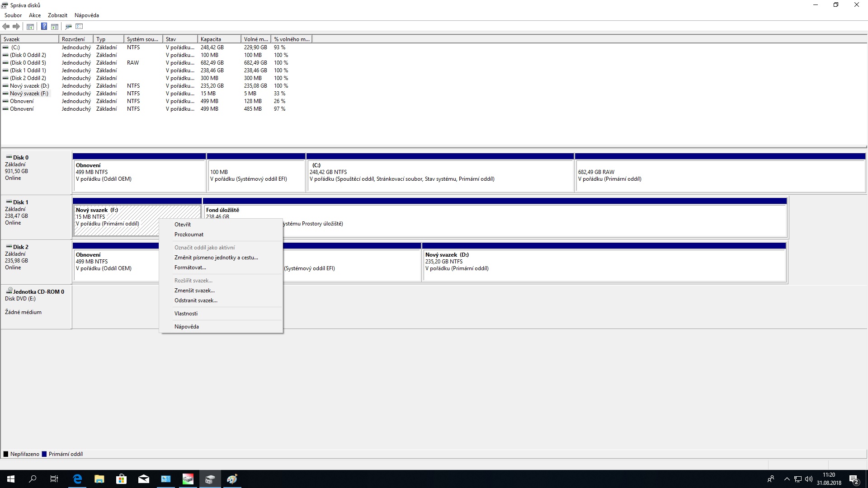Viewport: 868px width, 488px height.
Task: Click the Forward arrow toolbar icon
Action: click(x=16, y=27)
